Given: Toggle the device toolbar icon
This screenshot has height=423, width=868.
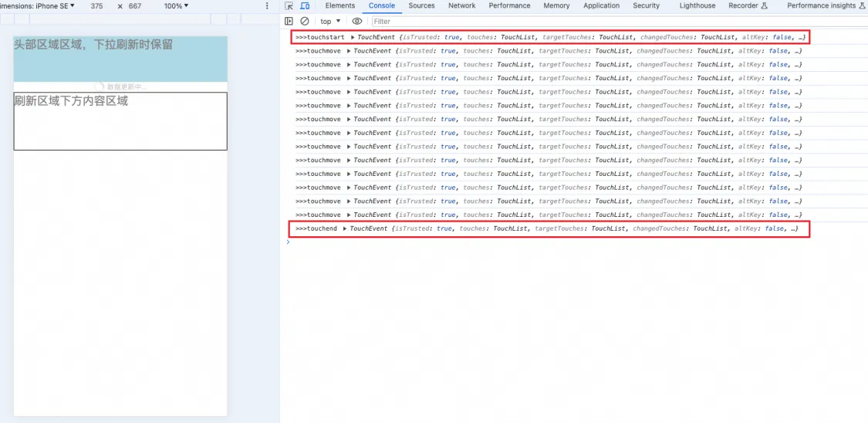Looking at the screenshot, I should (x=305, y=6).
